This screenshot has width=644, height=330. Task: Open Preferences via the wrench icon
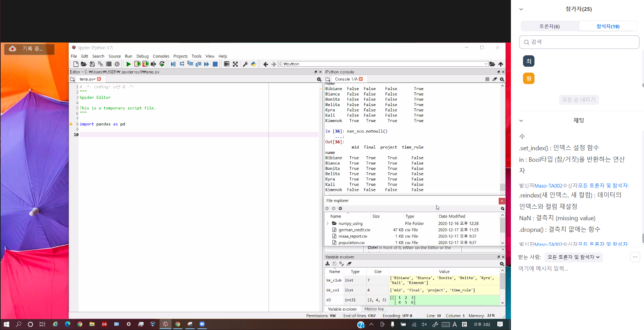coord(245,64)
